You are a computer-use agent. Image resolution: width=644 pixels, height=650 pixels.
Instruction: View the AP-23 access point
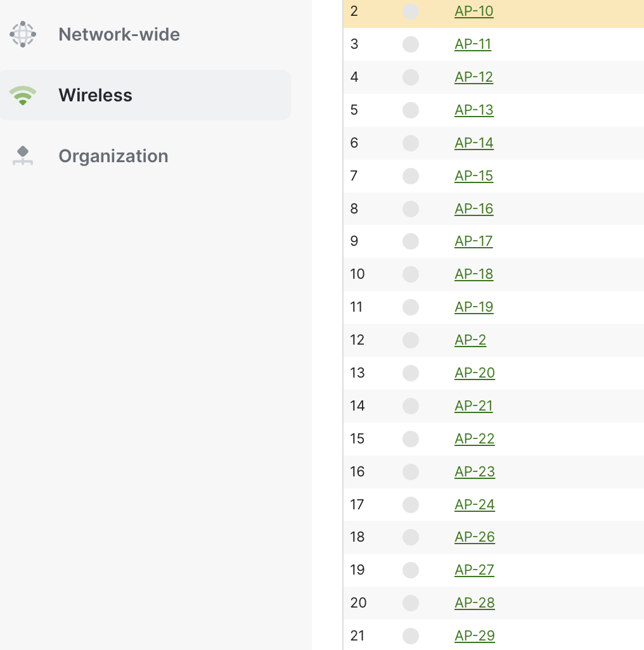(x=474, y=472)
